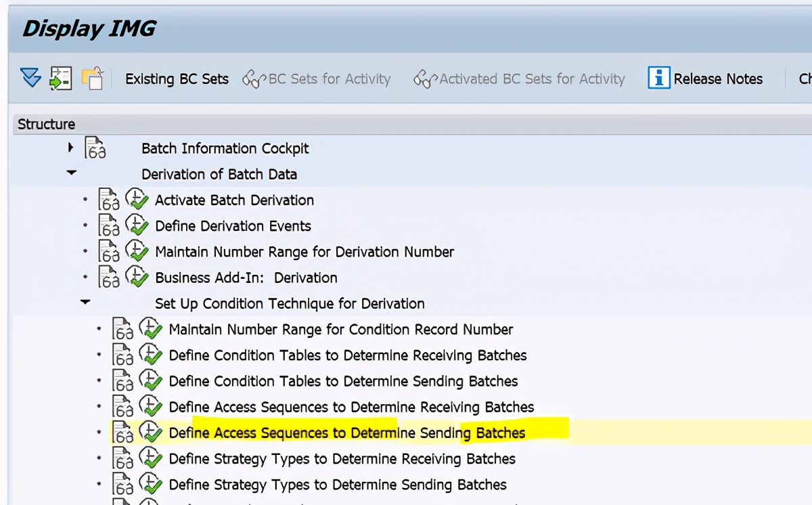Click execute icon for Business Add-In: Derivation
The width and height of the screenshot is (812, 505).
pos(137,277)
